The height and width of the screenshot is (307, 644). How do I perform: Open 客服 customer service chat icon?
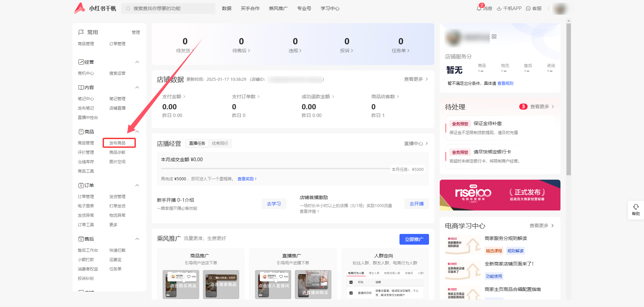[x=528, y=8]
